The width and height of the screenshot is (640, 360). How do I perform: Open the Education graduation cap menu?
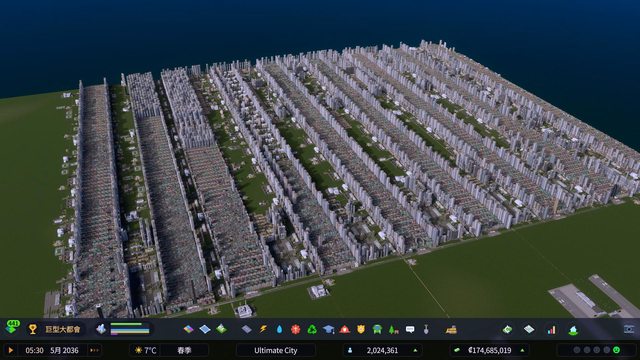point(329,329)
